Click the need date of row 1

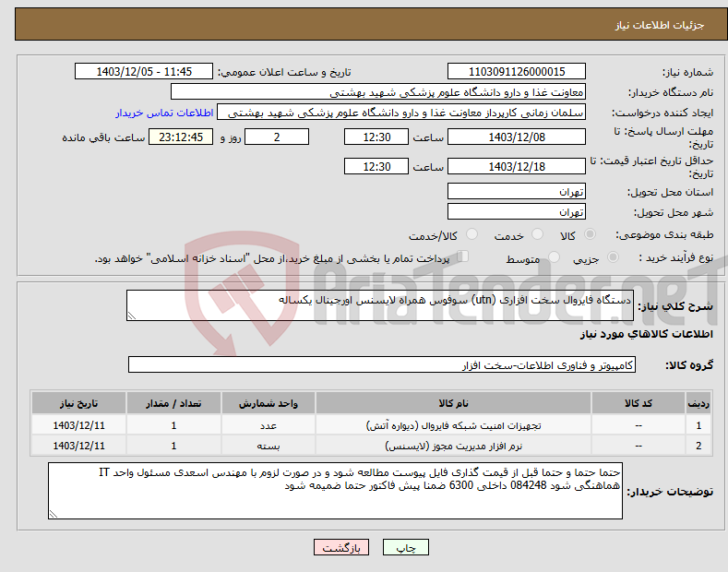click(79, 425)
